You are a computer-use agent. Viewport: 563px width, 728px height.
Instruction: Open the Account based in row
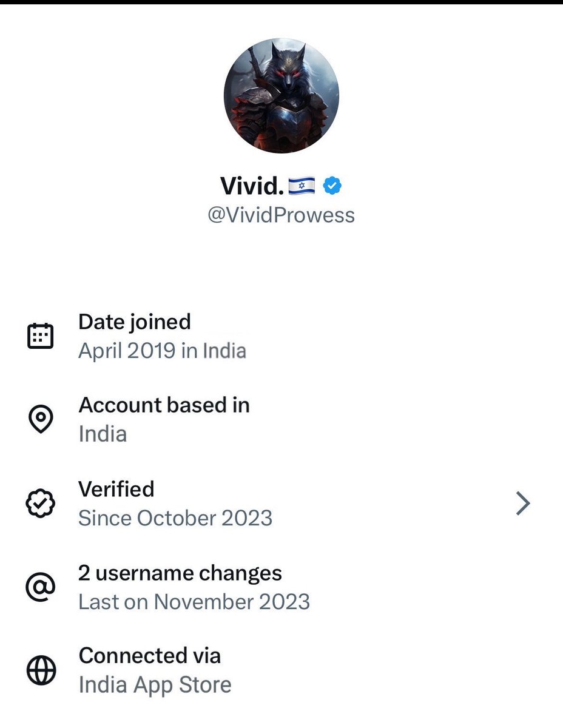pos(164,405)
